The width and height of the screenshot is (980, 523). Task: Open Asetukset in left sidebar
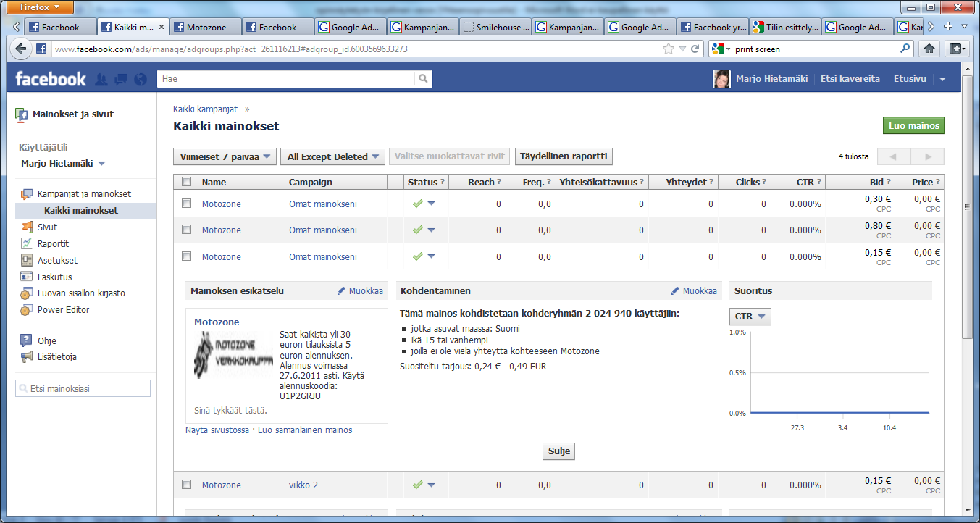coord(57,261)
